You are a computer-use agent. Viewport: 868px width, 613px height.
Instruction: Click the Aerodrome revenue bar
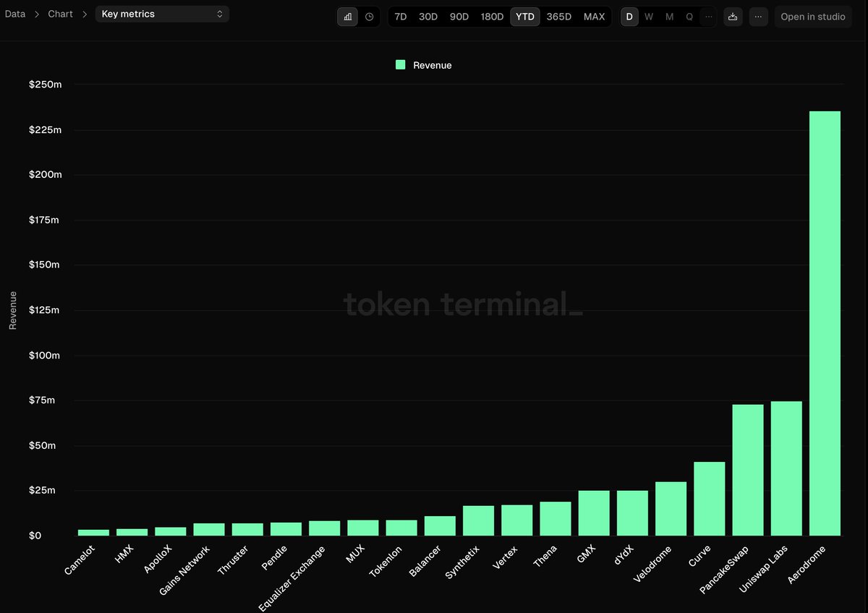click(x=825, y=323)
